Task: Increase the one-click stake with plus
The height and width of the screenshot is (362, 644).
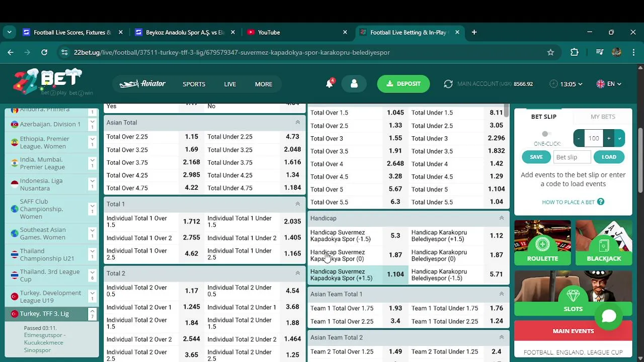Action: click(609, 138)
